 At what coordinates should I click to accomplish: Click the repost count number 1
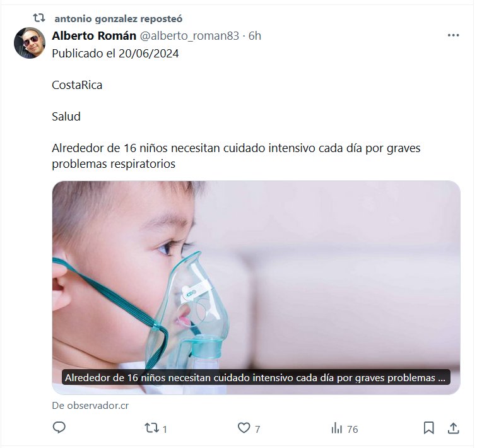(165, 429)
